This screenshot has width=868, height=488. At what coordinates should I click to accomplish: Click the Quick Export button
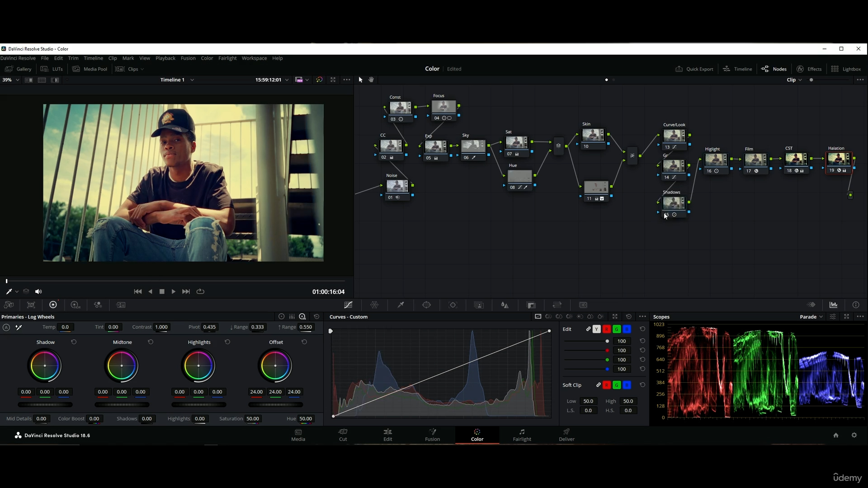[694, 69]
